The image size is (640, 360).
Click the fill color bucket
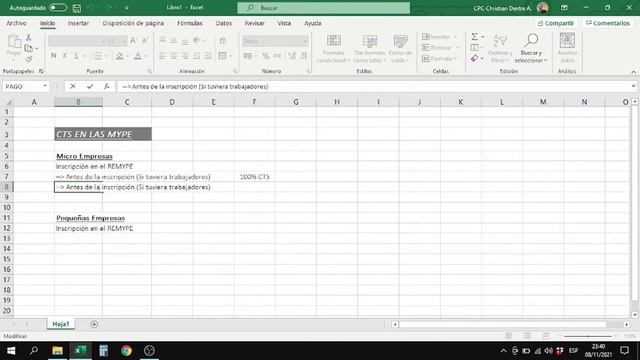[119, 56]
